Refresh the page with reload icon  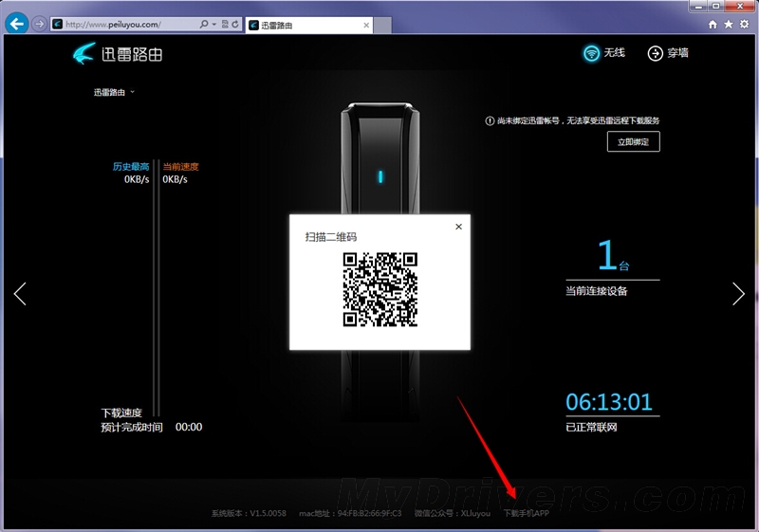tap(235, 24)
